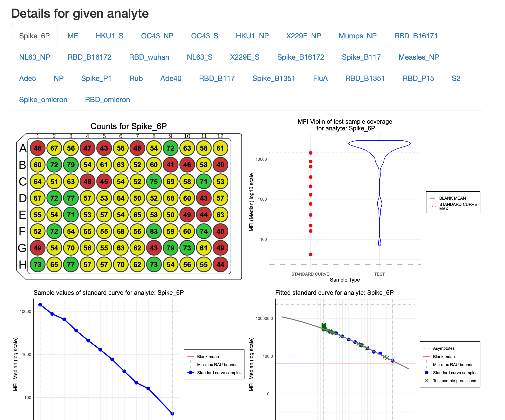Switch to the Measles_NP tab
Screen dimensions: 505x420
pyautogui.click(x=419, y=57)
